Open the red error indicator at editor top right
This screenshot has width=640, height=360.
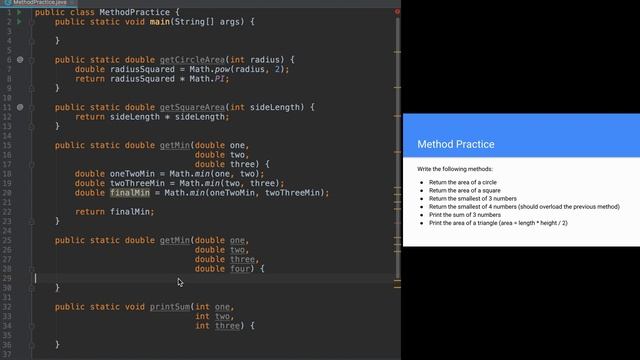[397, 12]
